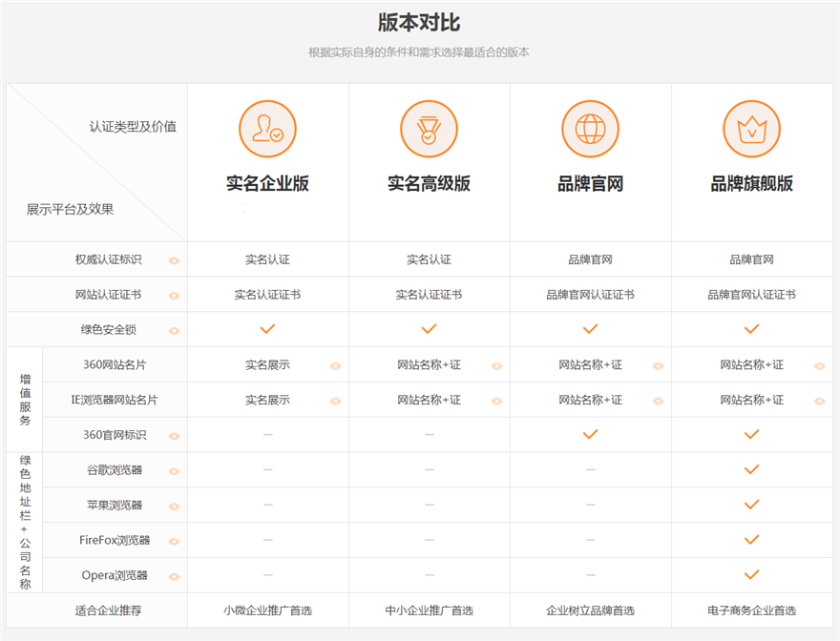The image size is (840, 641).
Task: Click the 360网站名片 row label
Action: 115,364
